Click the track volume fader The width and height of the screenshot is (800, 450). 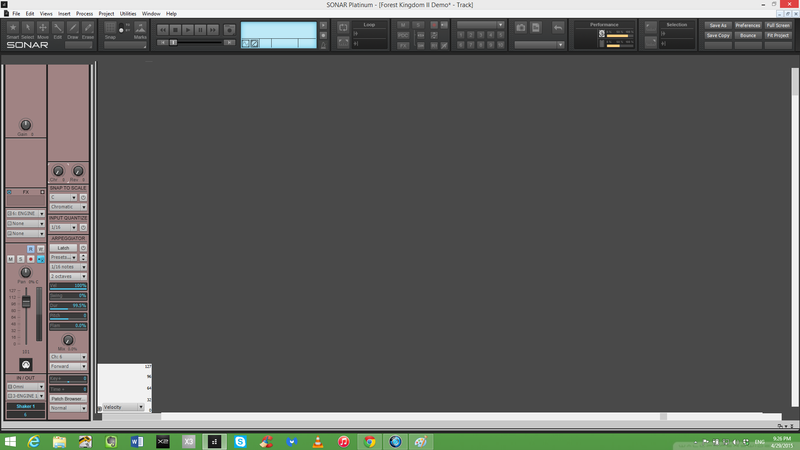pyautogui.click(x=27, y=302)
